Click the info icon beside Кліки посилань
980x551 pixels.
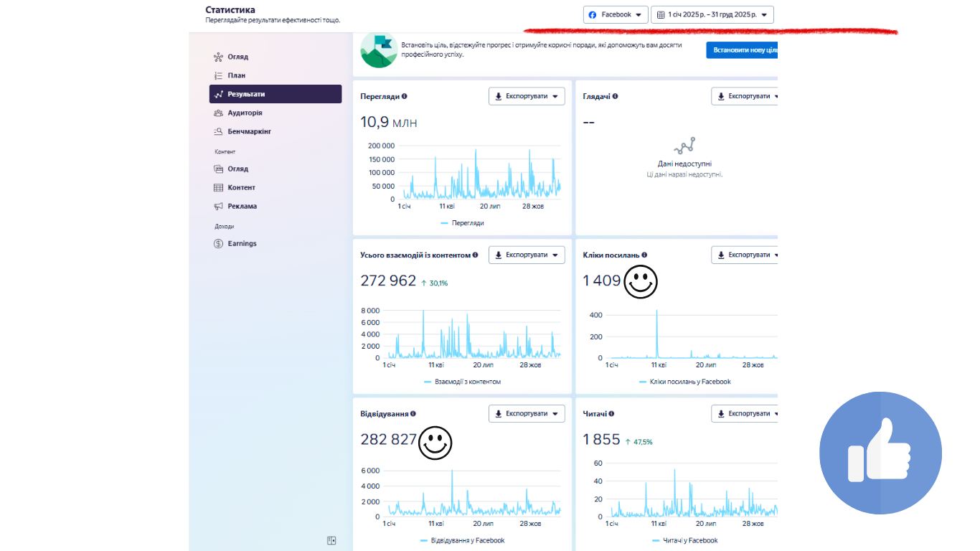(x=644, y=255)
